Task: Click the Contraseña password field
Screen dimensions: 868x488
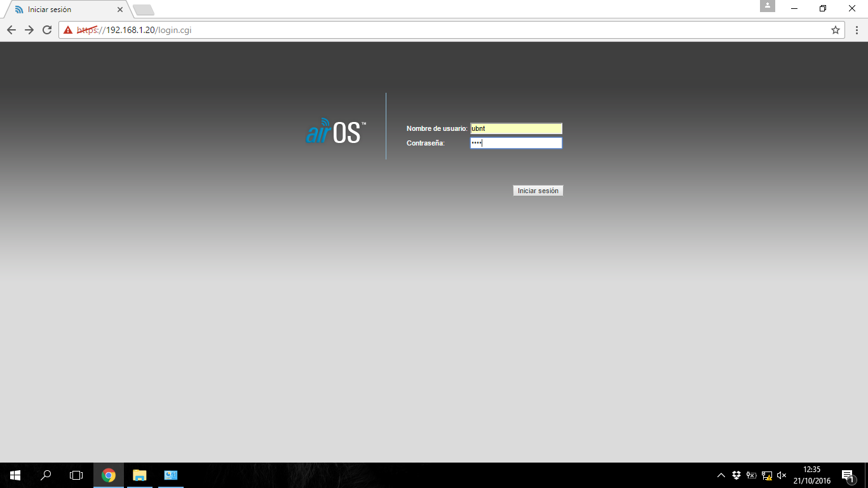Action: [516, 143]
